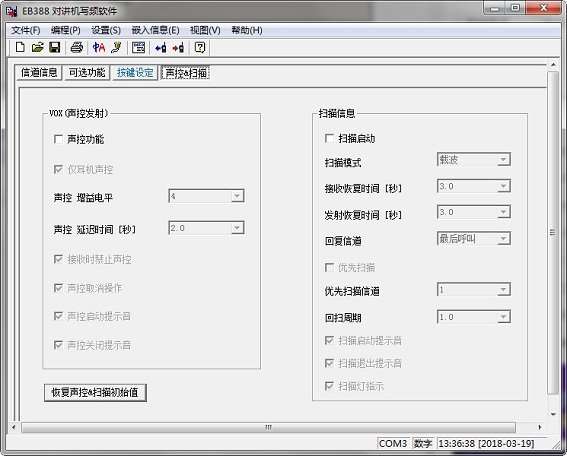Open the 回扫周期 dropdown
567x456 pixels.
tap(474, 317)
